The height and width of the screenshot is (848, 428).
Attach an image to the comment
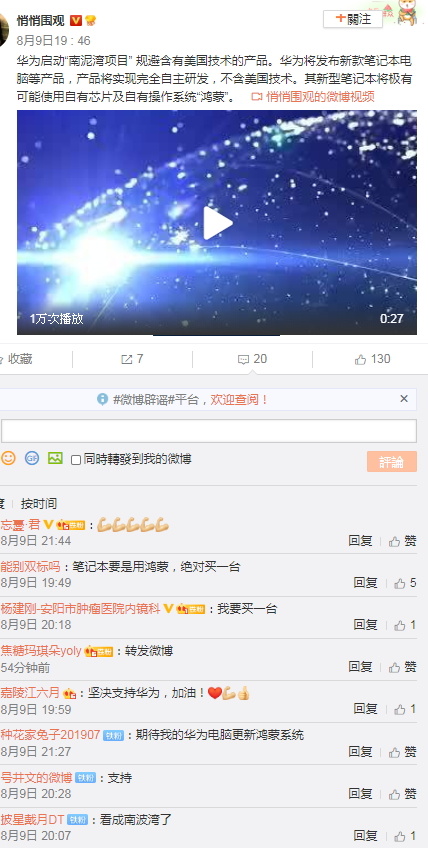[55, 458]
